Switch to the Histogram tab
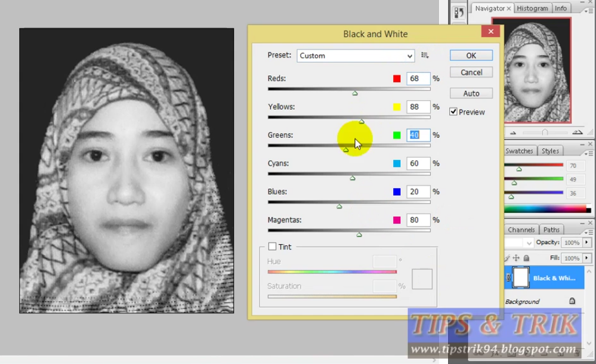 532,8
